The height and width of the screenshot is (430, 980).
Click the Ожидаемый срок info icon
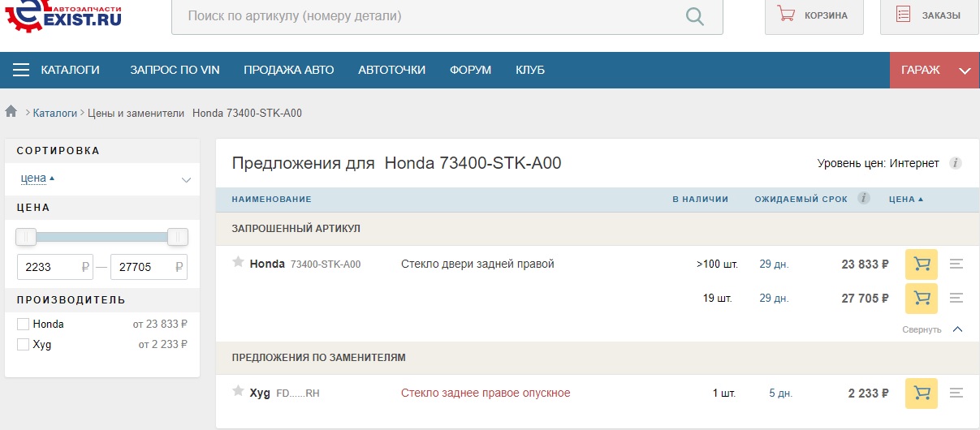coord(864,198)
